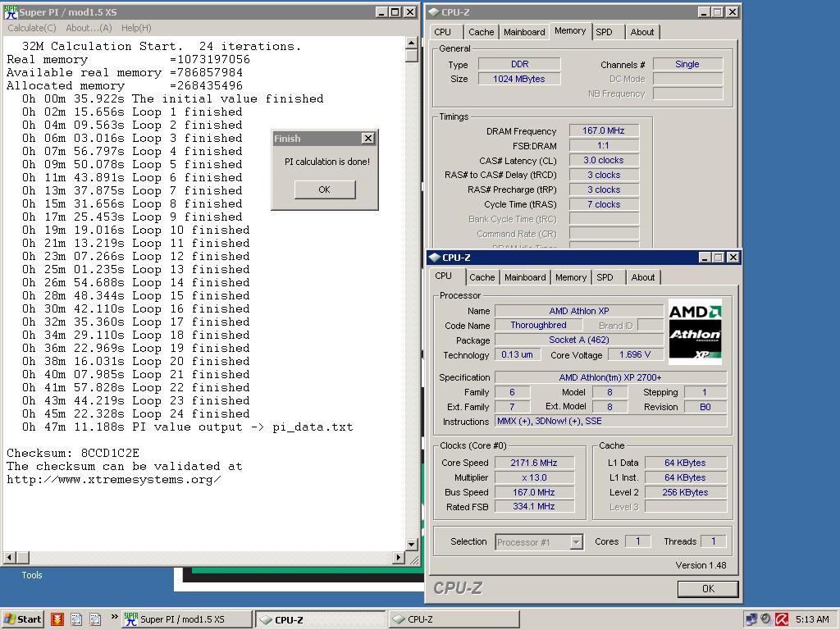This screenshot has width=840, height=630.
Task: Open SPD tab in back CPU-Z window
Action: click(604, 32)
